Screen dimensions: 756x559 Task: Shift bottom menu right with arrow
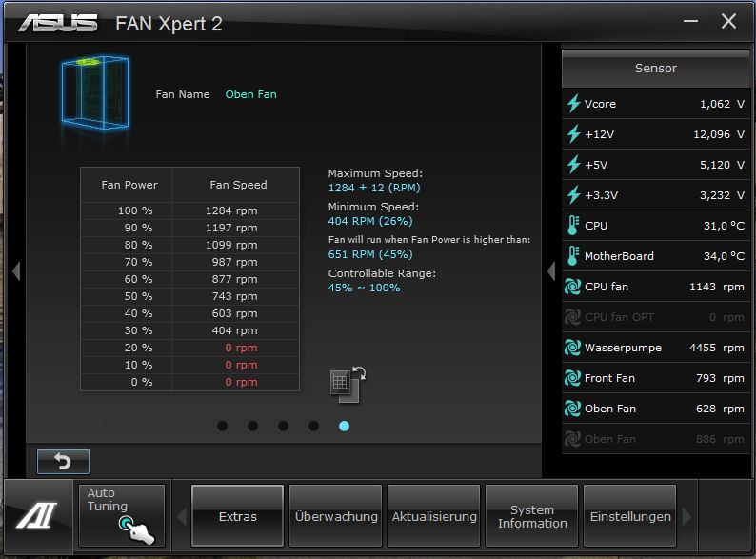(686, 516)
